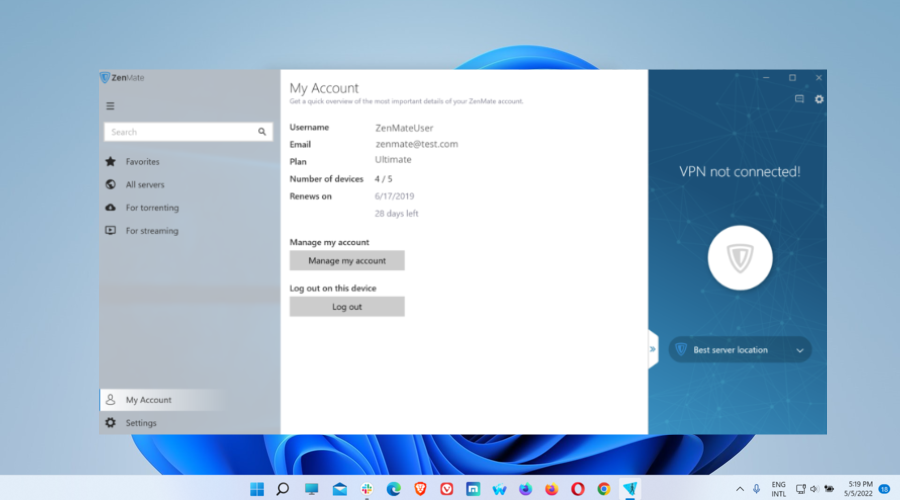
Task: Launch Microsoft Edge from taskbar
Action: 393,489
